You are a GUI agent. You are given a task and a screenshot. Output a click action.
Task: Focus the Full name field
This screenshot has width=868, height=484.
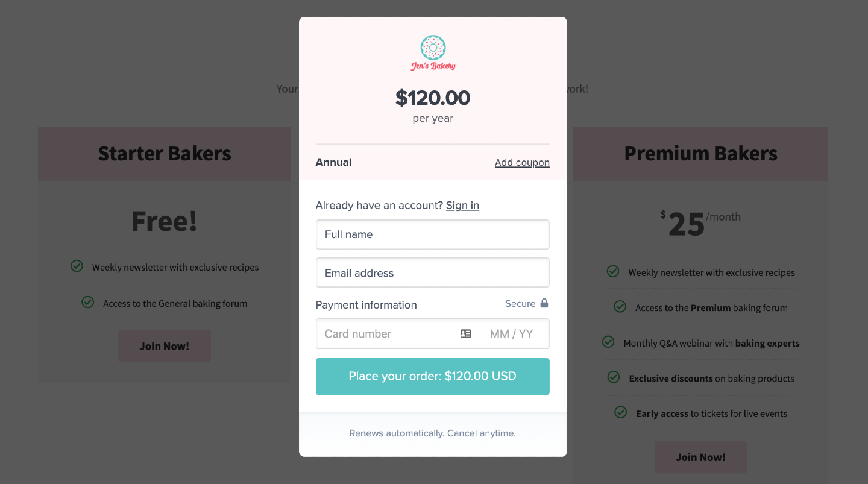432,234
